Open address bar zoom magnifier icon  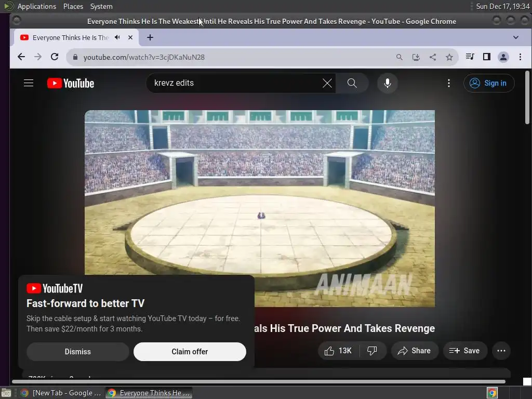click(x=400, y=57)
